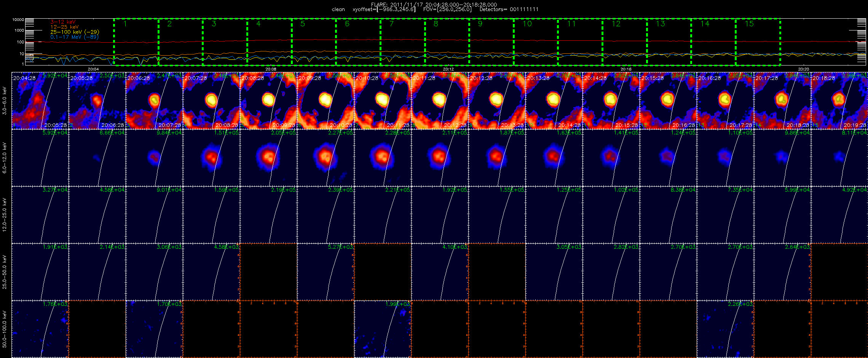Select time interval box 11 in light curve
This screenshot has width=868, height=358.
point(580,42)
